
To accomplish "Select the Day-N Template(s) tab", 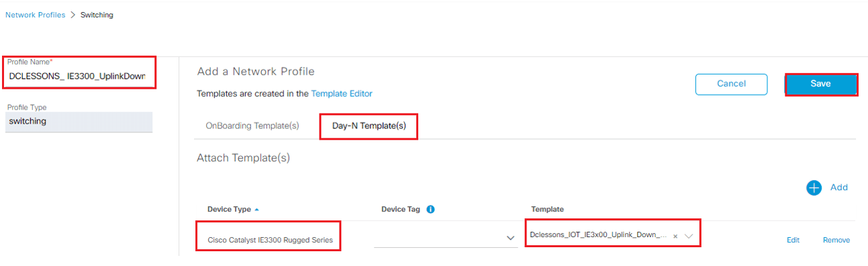I will (369, 126).
